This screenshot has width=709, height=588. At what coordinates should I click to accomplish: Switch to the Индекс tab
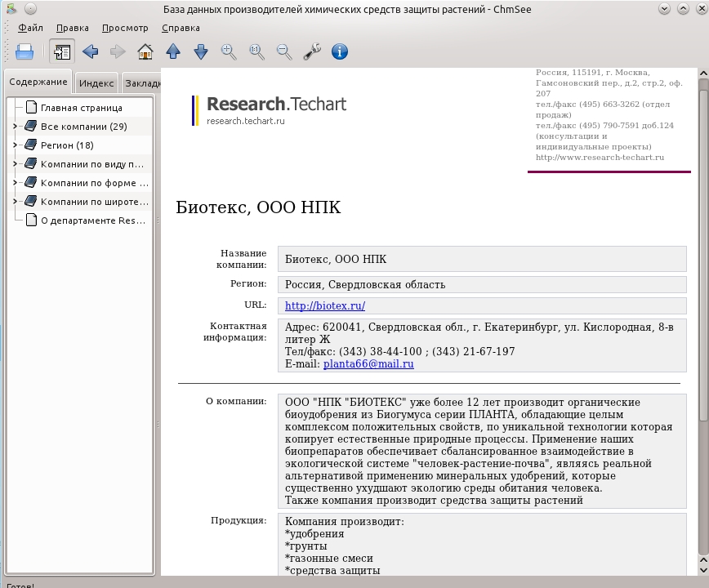point(96,83)
